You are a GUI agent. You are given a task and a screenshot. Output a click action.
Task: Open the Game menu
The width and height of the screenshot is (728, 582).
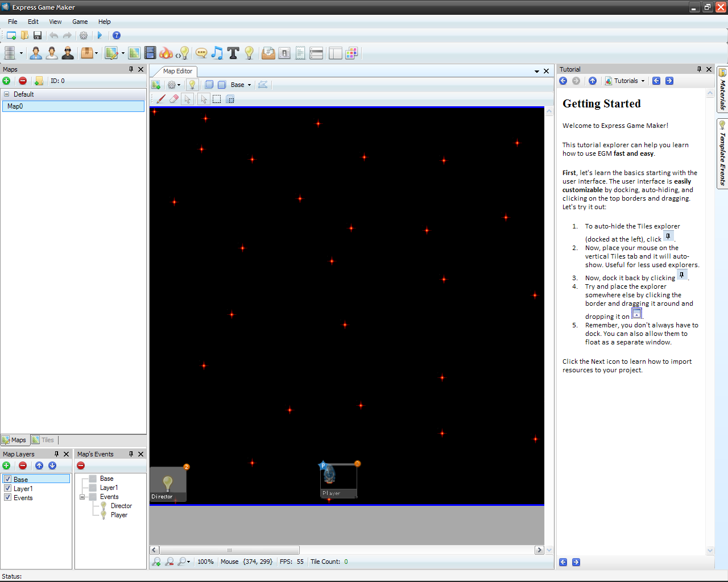coord(80,22)
